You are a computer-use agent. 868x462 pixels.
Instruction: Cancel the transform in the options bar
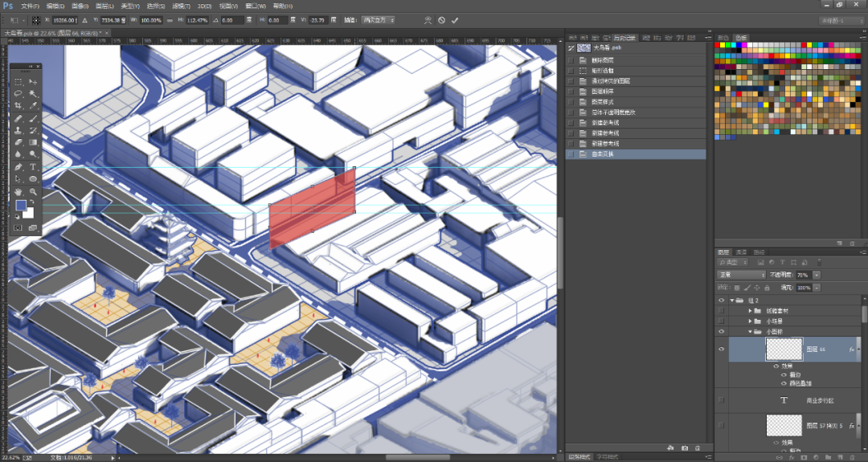coord(441,20)
